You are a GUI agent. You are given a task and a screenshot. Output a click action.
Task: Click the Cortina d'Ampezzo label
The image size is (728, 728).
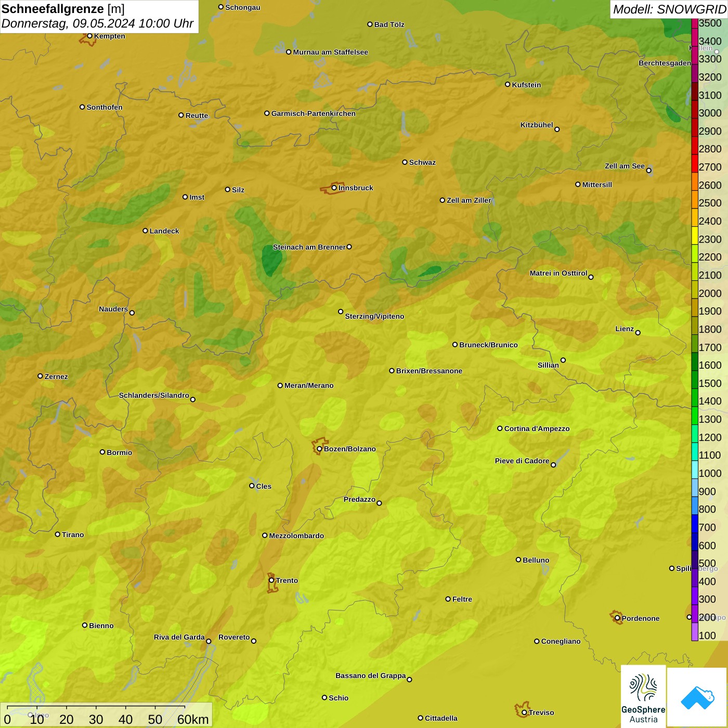[537, 428]
